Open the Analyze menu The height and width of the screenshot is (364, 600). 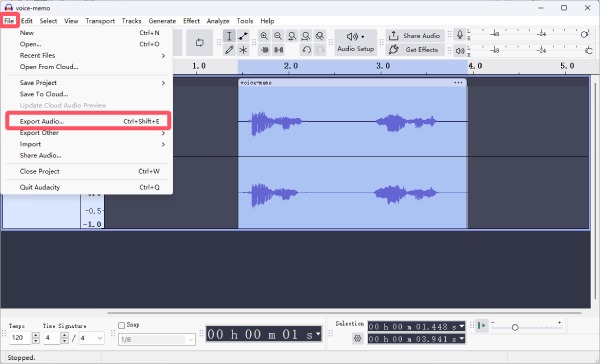click(218, 21)
